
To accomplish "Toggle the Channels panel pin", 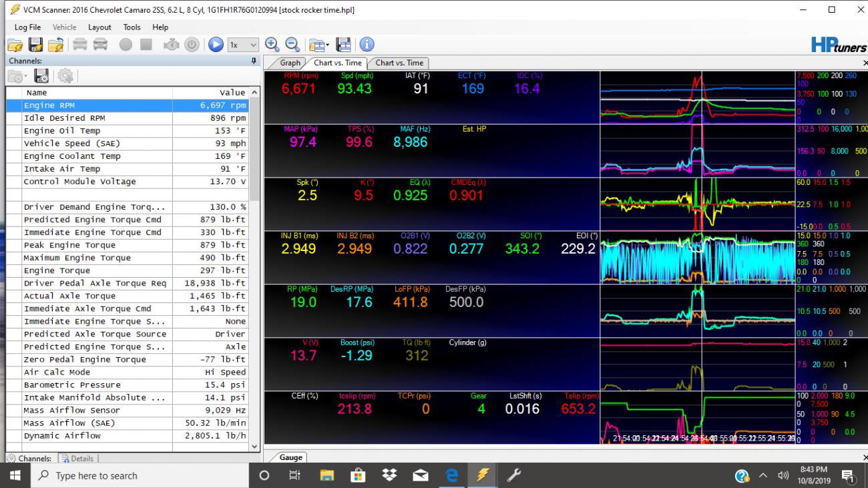I will (x=254, y=61).
